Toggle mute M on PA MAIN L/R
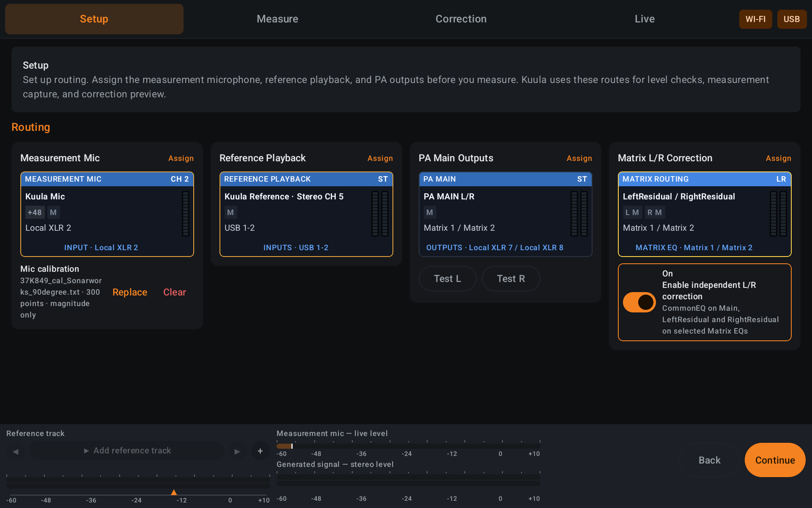This screenshot has height=508, width=812. [430, 213]
